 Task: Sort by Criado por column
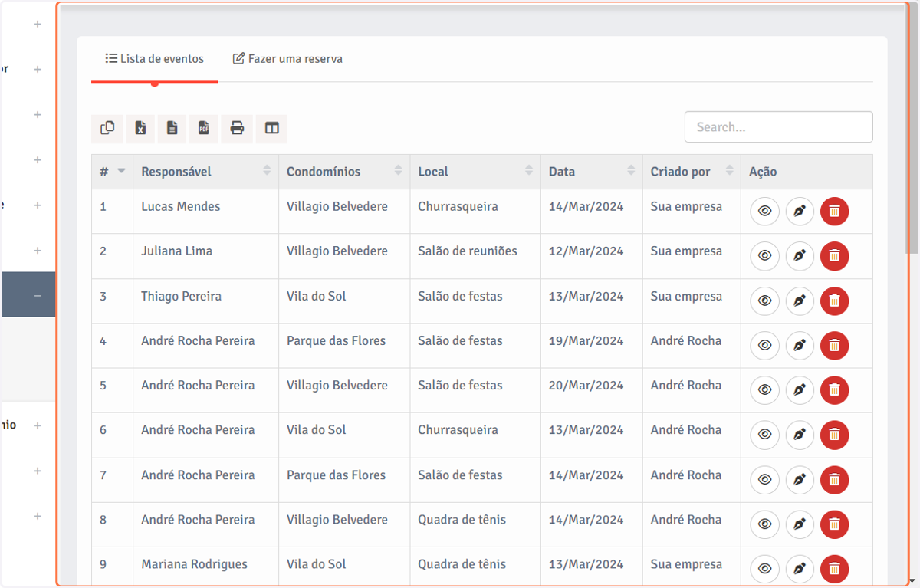(692, 172)
